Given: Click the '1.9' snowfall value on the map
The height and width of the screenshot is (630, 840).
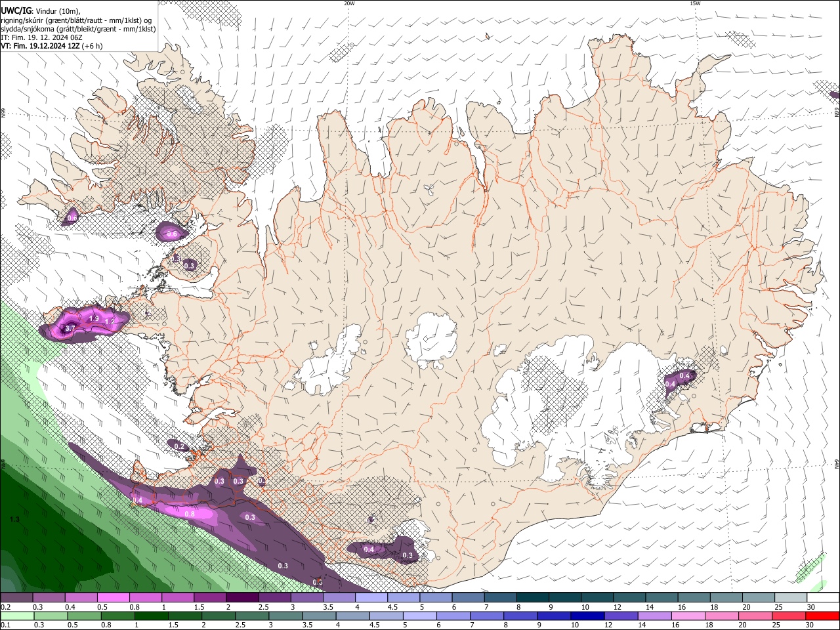Looking at the screenshot, I should 93,319.
